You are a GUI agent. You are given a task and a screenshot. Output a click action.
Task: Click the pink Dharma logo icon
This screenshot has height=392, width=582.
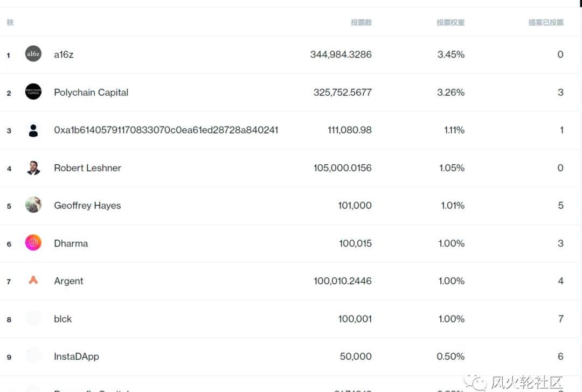point(33,242)
